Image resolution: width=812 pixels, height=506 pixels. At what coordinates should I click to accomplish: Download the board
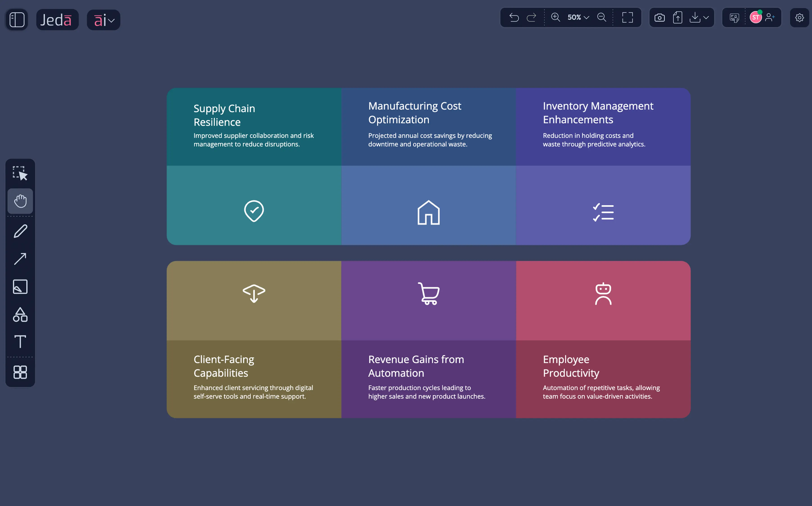point(695,17)
